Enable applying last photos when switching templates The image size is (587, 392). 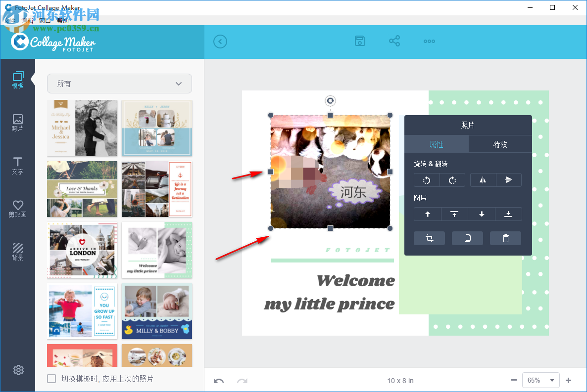51,379
